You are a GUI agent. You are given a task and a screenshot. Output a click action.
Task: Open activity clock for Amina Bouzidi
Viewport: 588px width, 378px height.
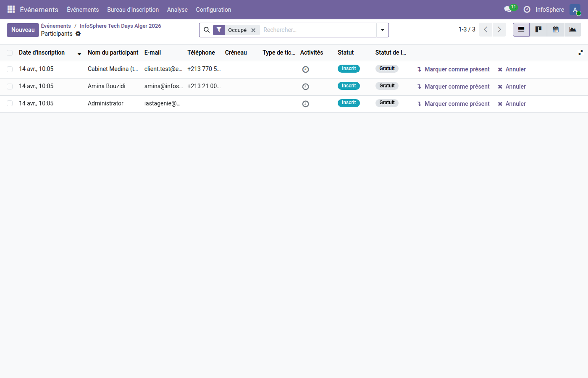point(305,87)
